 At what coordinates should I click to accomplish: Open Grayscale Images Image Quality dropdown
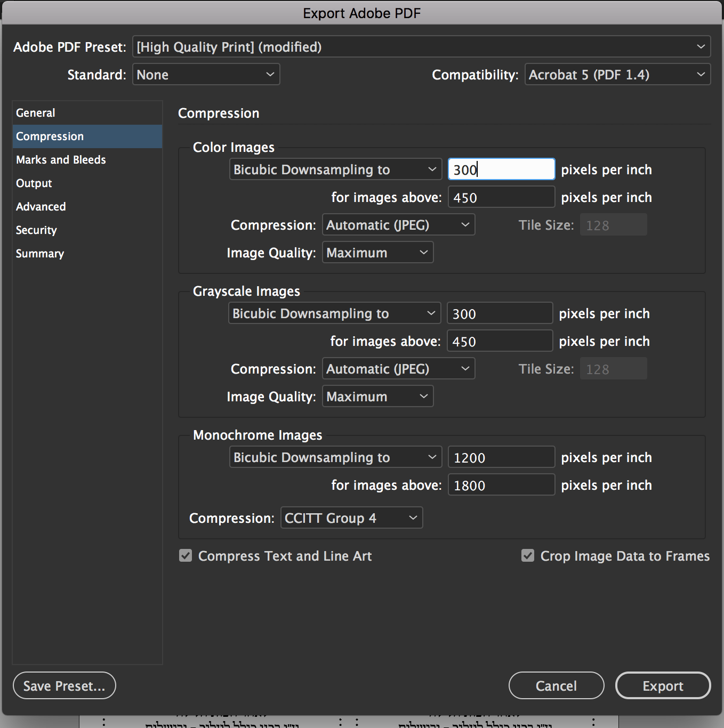click(x=377, y=397)
